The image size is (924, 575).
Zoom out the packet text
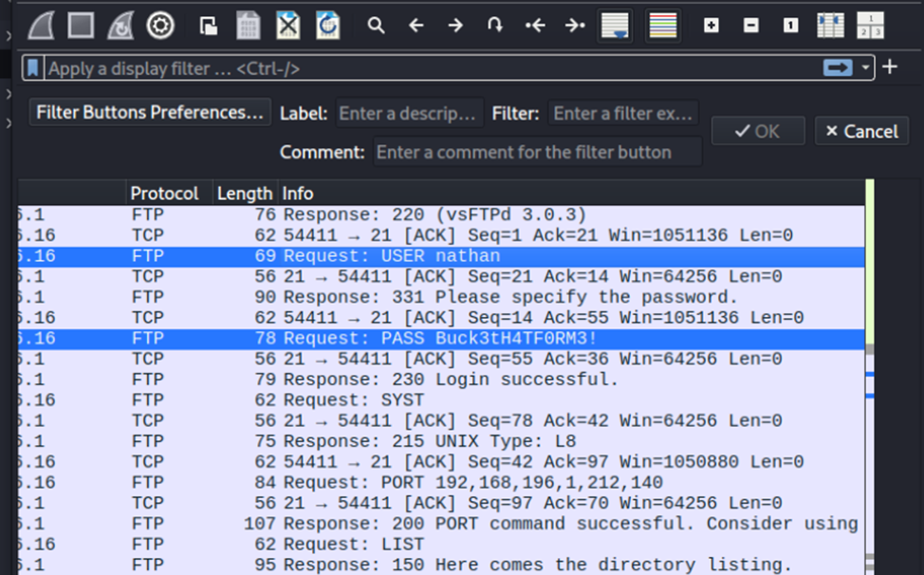(x=750, y=26)
